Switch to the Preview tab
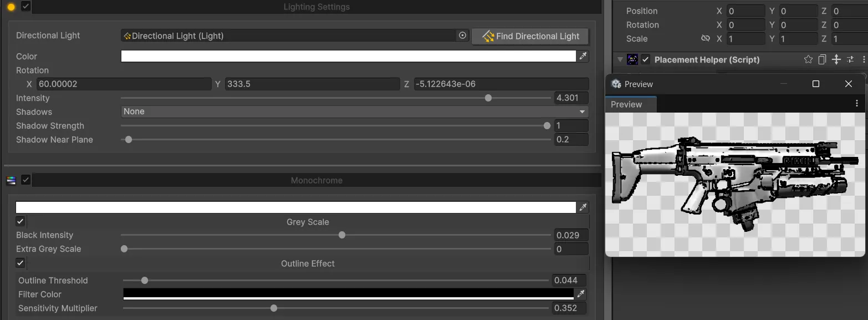Screen dimensions: 868x320 coord(630,104)
